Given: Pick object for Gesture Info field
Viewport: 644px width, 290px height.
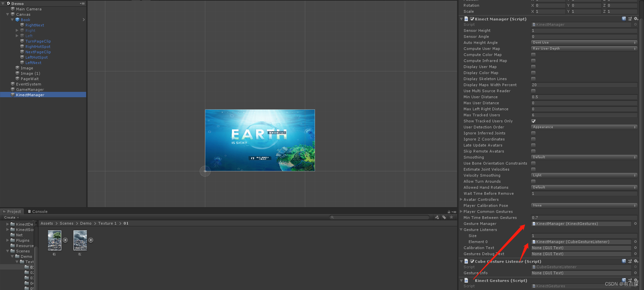Looking at the screenshot, I should [635, 273].
